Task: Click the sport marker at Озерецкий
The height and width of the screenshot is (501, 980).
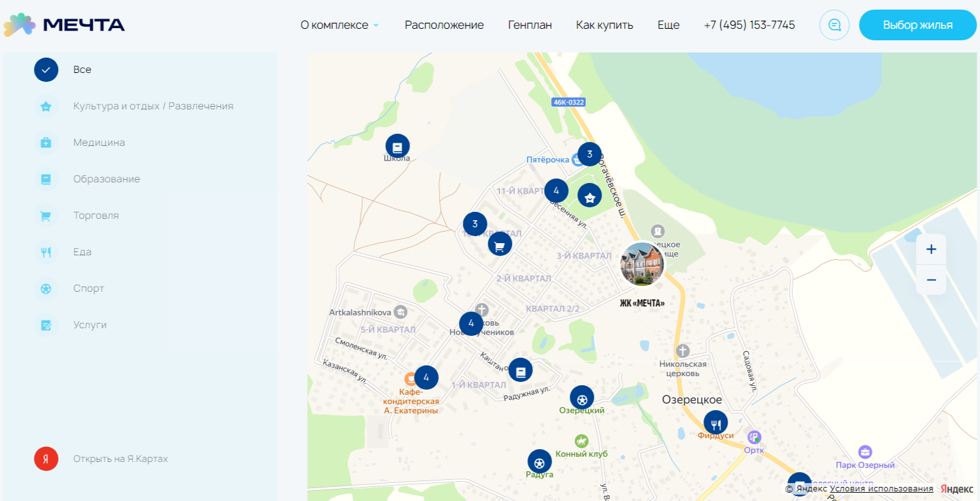Action: [x=581, y=398]
